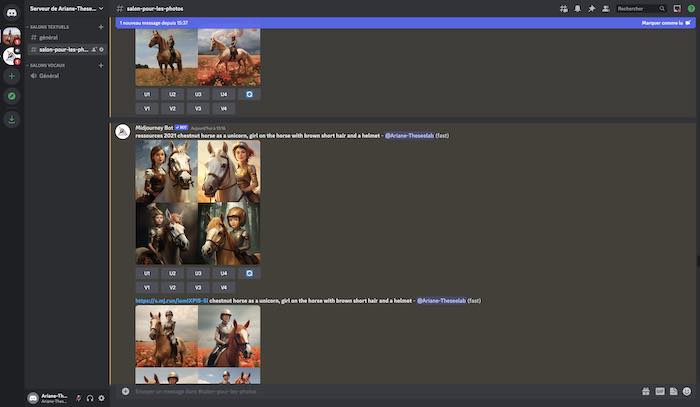The width and height of the screenshot is (700, 407).
Task: Click the Download apps icon
Action: tap(12, 119)
